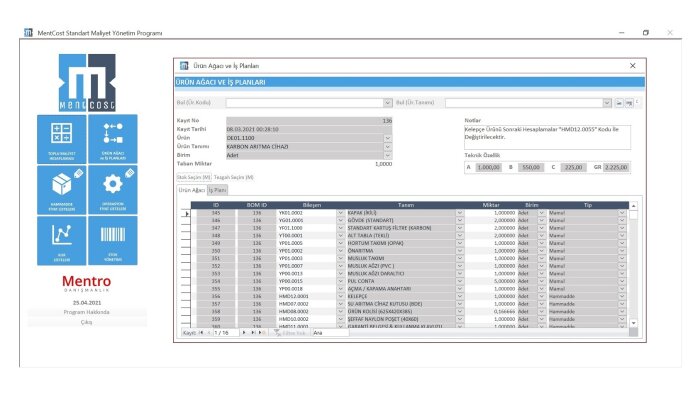700x394 pixels.
Task: Click the Ara search box
Action: 330,333
